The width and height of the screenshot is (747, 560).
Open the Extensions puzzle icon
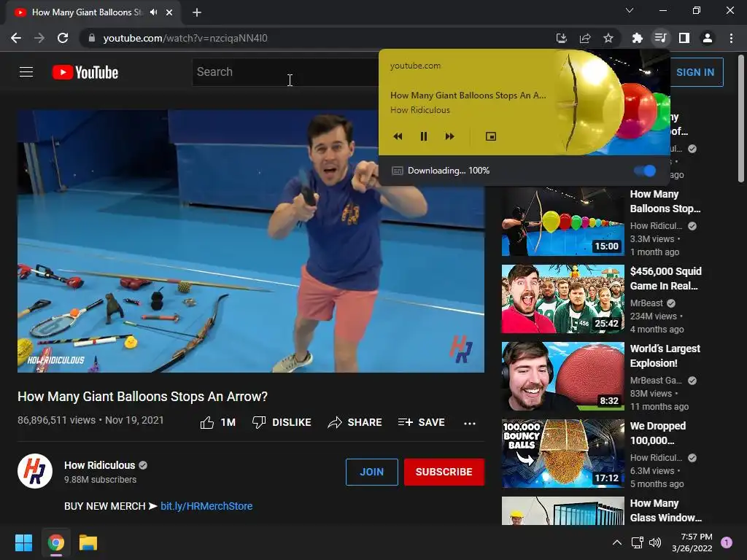pyautogui.click(x=637, y=38)
